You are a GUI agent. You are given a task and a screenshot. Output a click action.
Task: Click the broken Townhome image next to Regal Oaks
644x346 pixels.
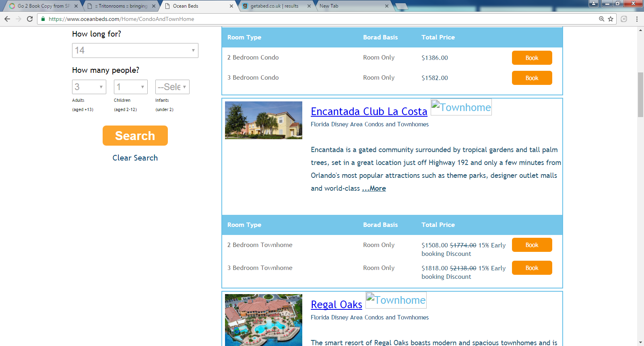click(x=396, y=300)
